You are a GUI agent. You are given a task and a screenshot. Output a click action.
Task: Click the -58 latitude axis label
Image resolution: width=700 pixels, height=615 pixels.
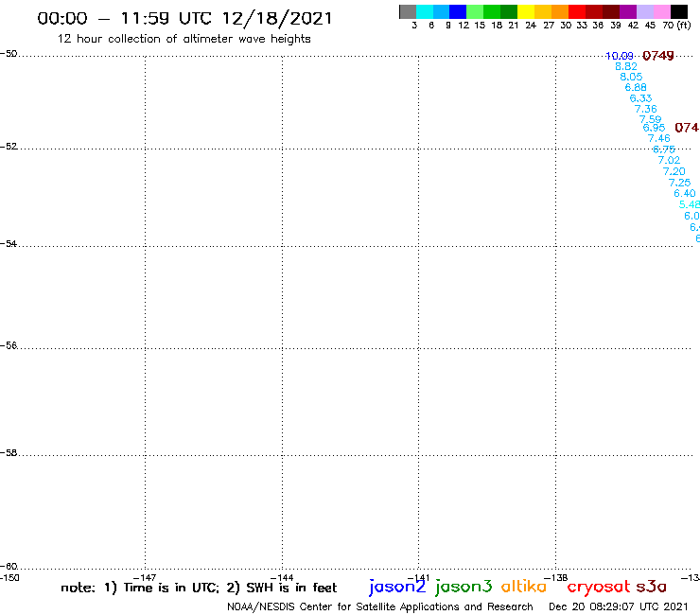coord(9,453)
